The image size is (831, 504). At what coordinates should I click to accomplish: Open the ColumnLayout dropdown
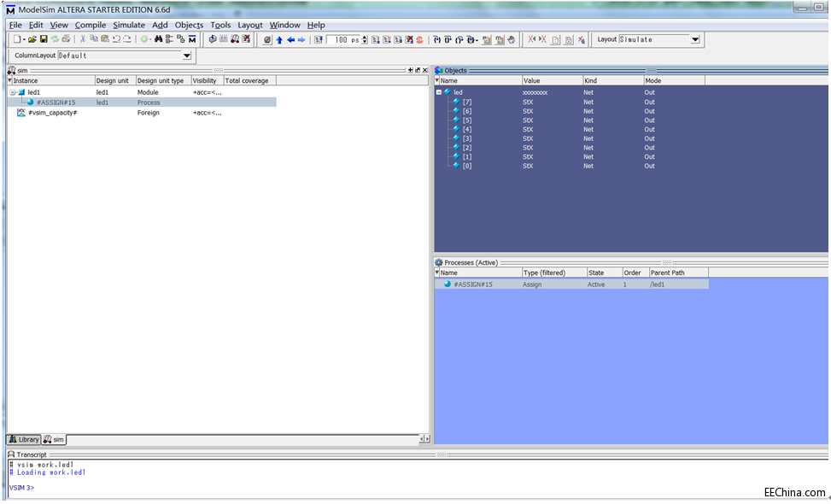tap(187, 56)
